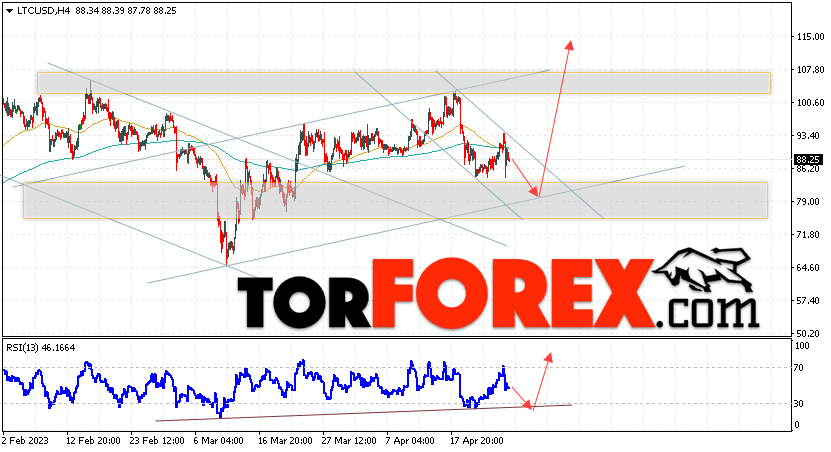Image resolution: width=831 pixels, height=452 pixels.
Task: Click the 12 Feb 20:00 time label
Action: tap(93, 441)
